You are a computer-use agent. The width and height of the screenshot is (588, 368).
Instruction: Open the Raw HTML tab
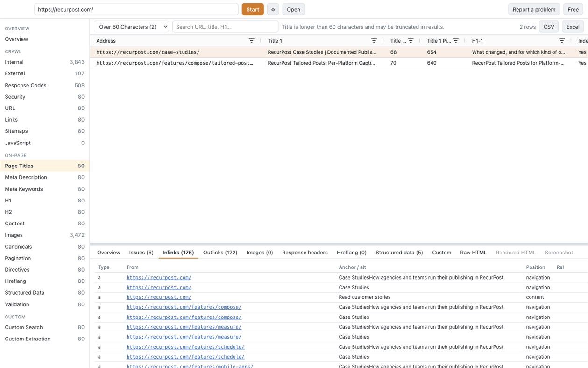pyautogui.click(x=473, y=253)
